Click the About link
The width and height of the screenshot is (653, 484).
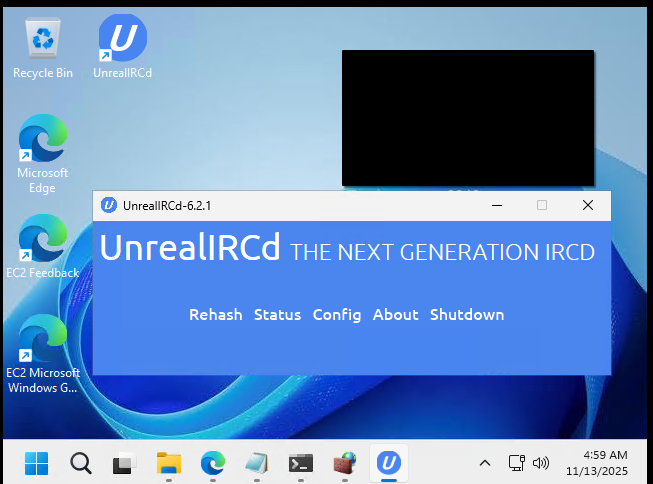395,315
